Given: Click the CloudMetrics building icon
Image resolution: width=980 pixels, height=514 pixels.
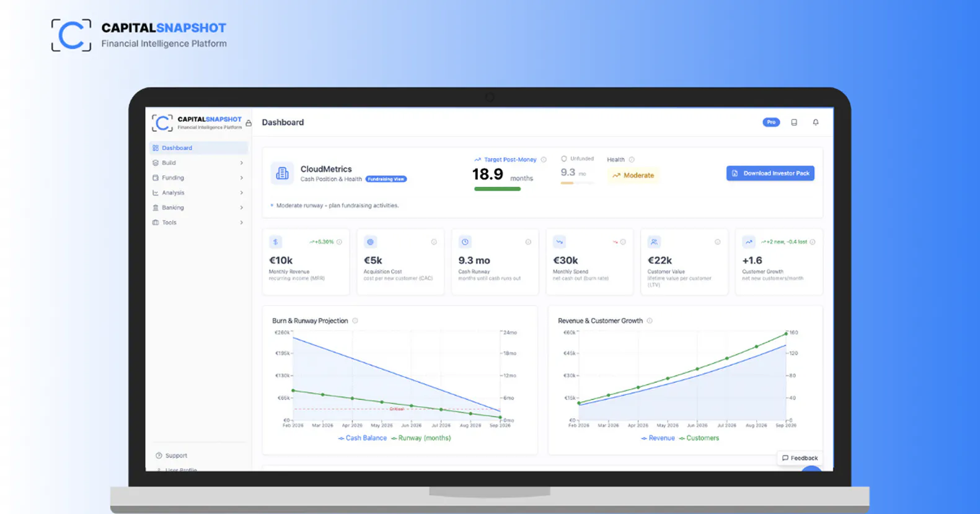Looking at the screenshot, I should click(x=282, y=173).
